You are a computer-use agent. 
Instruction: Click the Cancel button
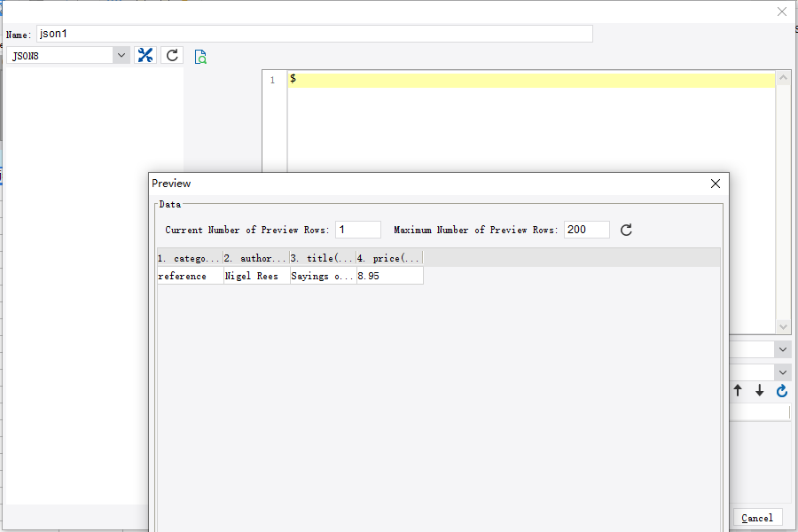coord(757,518)
